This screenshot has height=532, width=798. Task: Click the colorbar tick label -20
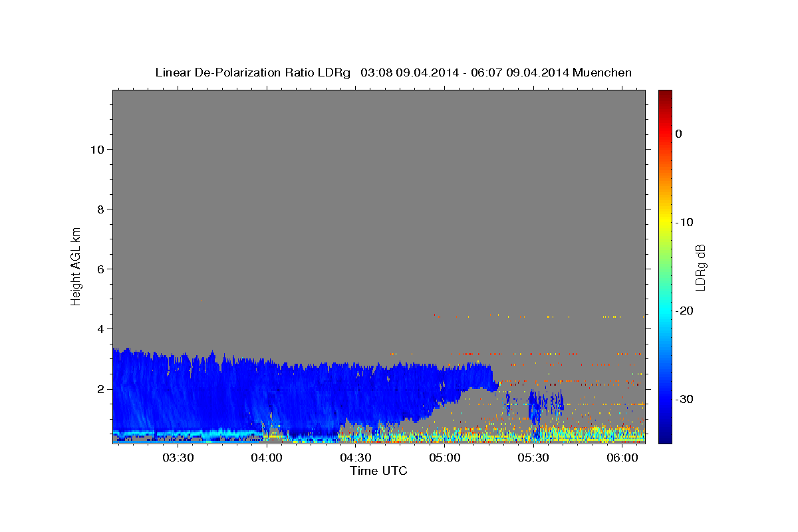(684, 311)
